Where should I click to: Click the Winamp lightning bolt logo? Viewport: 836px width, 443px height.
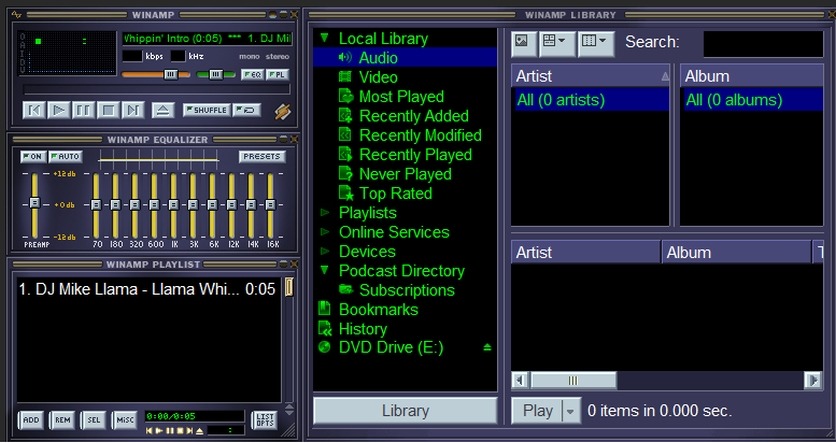click(283, 111)
